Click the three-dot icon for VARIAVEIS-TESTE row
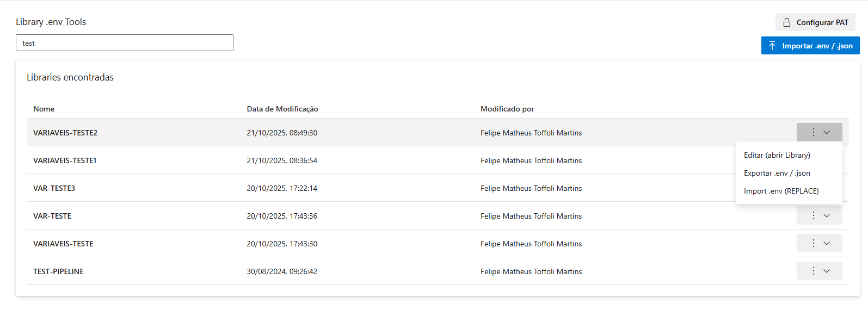 pos(813,243)
